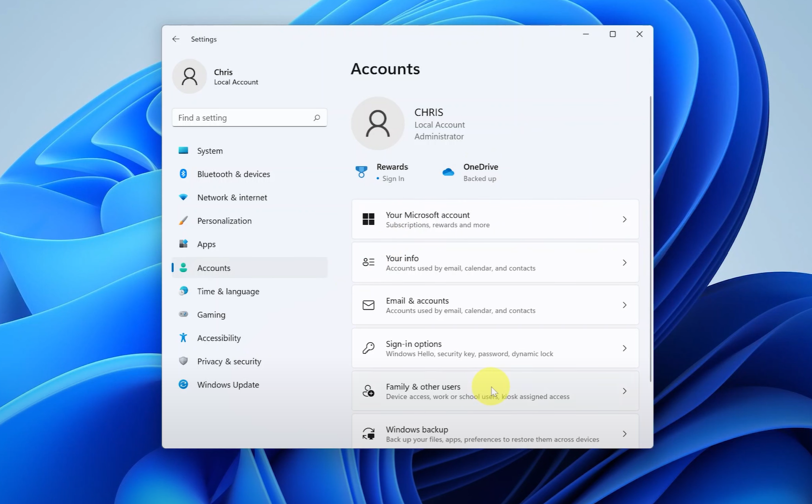812x504 pixels.
Task: Click the OneDrive cloud icon
Action: pos(448,172)
